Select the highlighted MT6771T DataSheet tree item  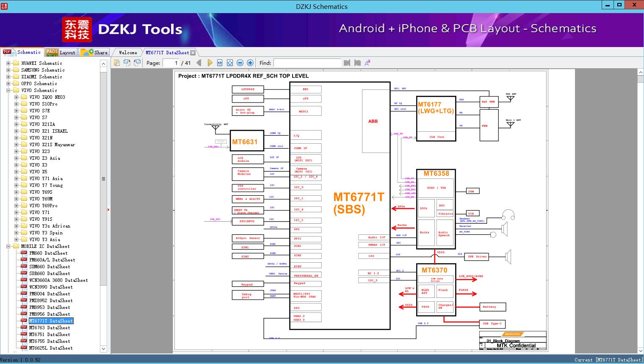pyautogui.click(x=51, y=321)
